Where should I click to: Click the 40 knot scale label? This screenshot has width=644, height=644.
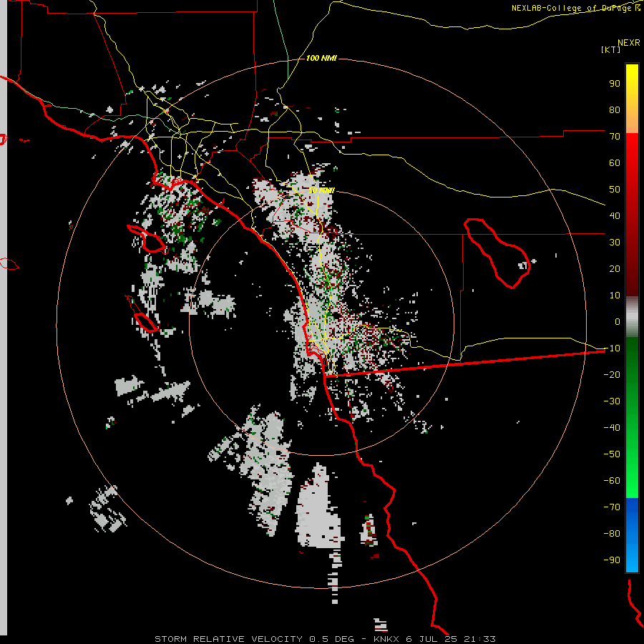point(615,215)
